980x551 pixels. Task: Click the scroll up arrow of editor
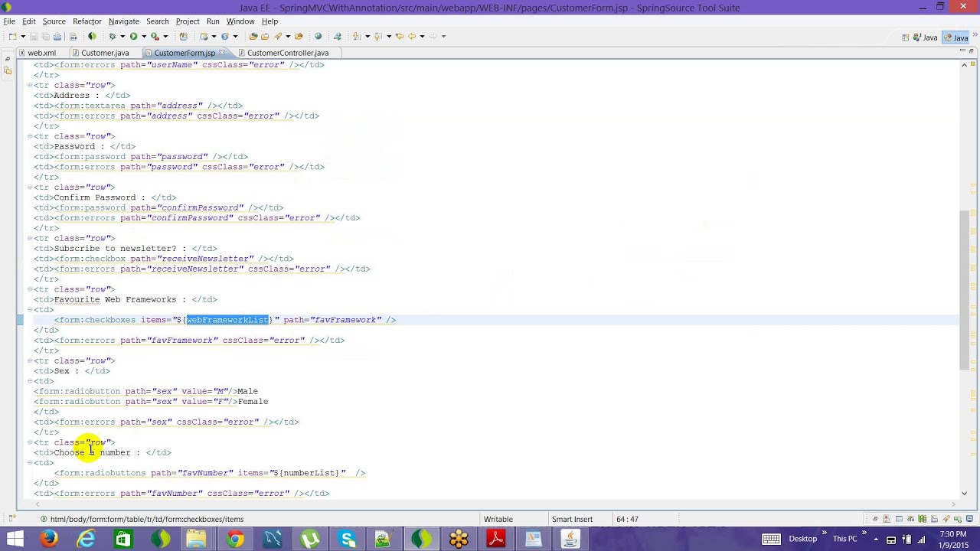point(964,66)
